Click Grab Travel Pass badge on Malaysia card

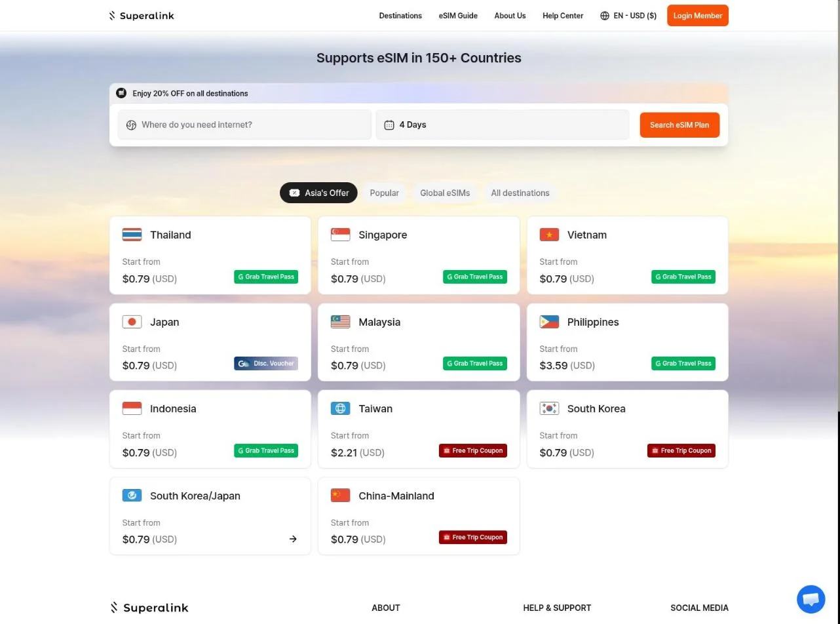pyautogui.click(x=475, y=363)
